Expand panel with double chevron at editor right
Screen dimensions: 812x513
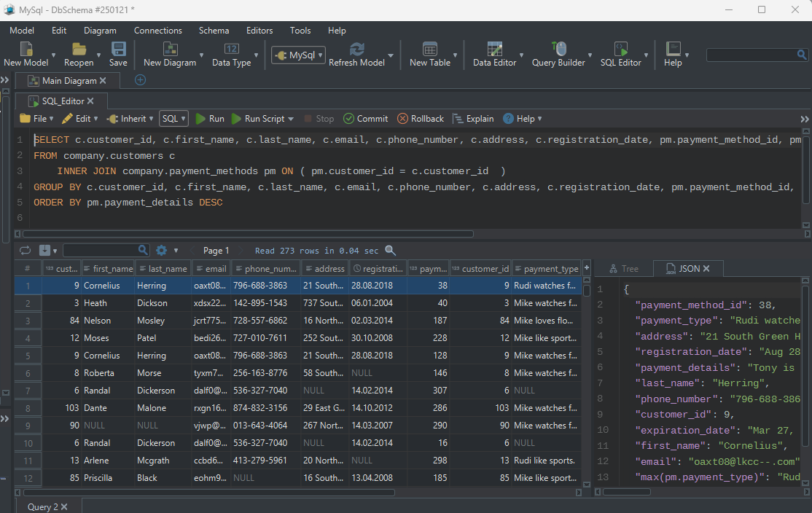click(804, 119)
